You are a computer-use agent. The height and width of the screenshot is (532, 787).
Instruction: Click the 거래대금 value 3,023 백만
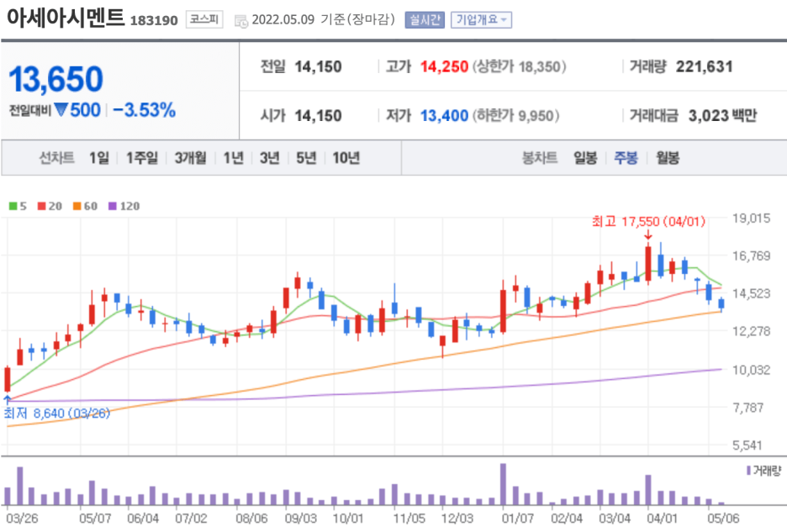722,116
